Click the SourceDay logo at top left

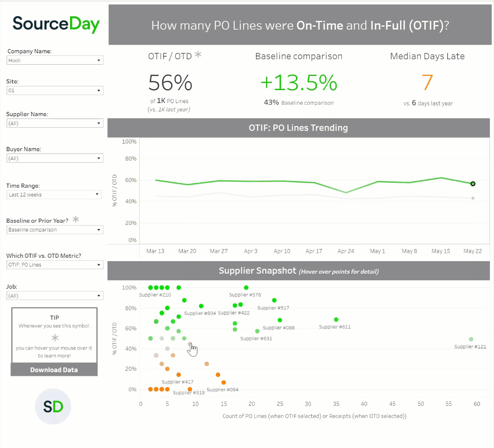56,24
